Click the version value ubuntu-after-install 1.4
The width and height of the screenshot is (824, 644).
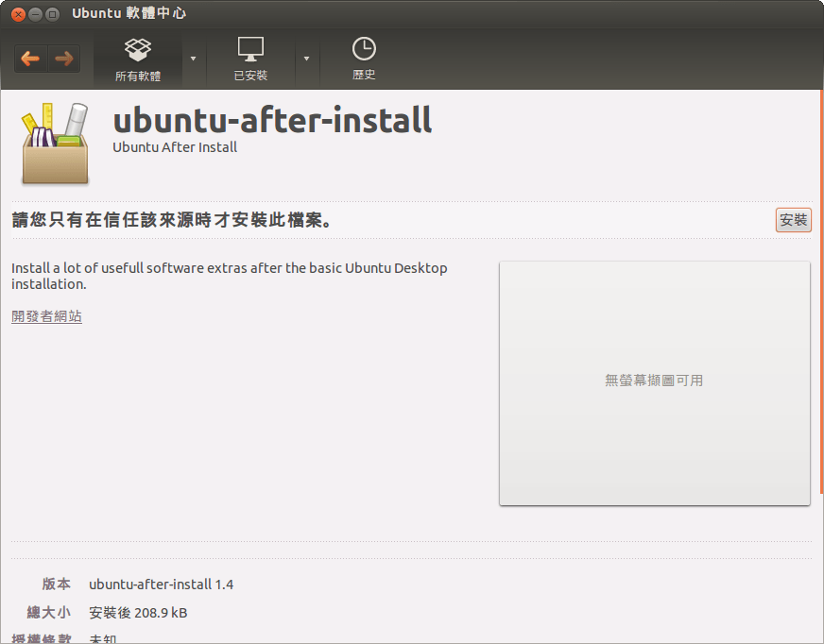(162, 585)
